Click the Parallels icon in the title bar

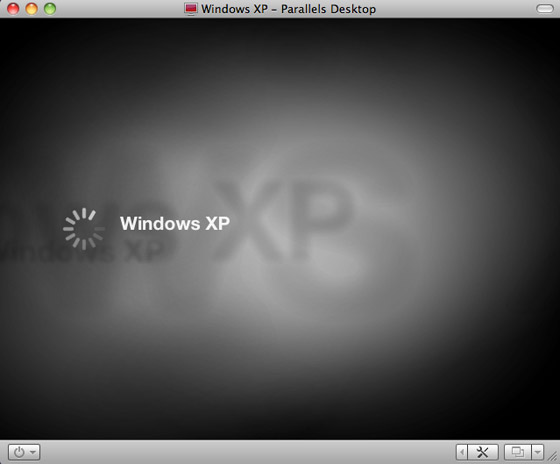(191, 9)
